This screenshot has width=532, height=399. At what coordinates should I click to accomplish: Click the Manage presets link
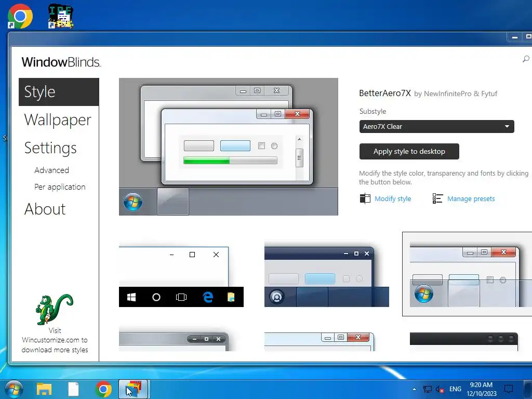[x=471, y=199]
